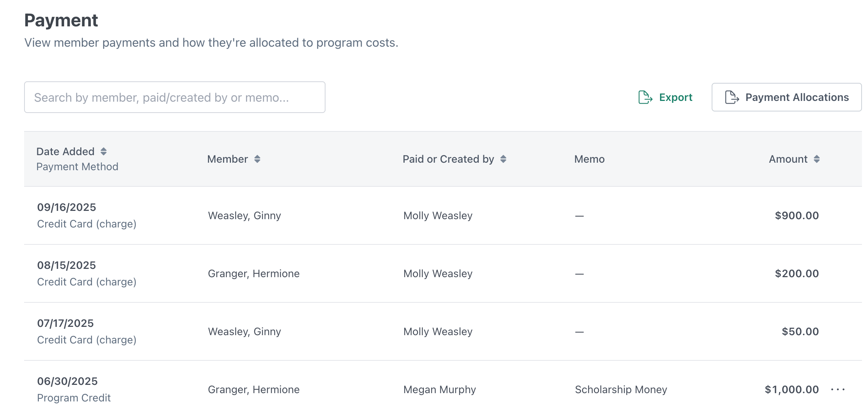Focus the member search field
This screenshot has width=868, height=418.
click(175, 97)
